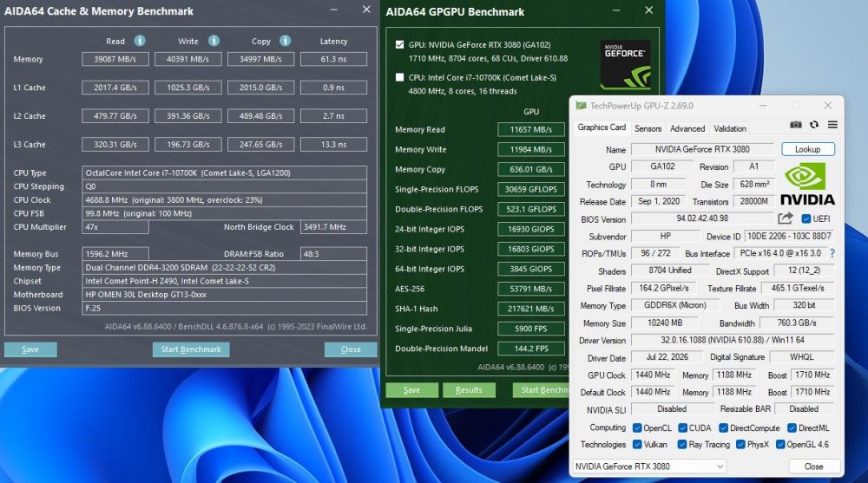Click the North Bridge Clock 3491.7 MHz field
This screenshot has width=868, height=483.
tap(333, 227)
